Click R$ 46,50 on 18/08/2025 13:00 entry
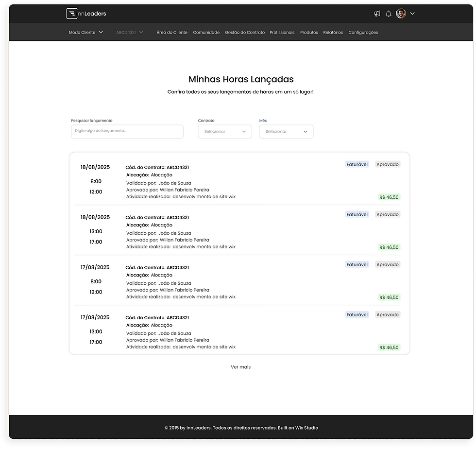 389,247
